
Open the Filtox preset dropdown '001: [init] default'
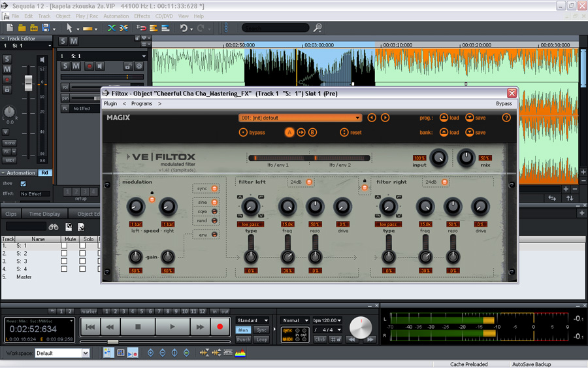[300, 118]
